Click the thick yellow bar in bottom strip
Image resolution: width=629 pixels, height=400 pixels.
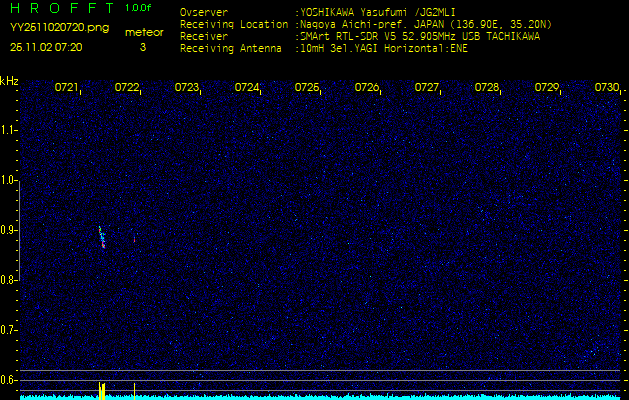[101, 391]
